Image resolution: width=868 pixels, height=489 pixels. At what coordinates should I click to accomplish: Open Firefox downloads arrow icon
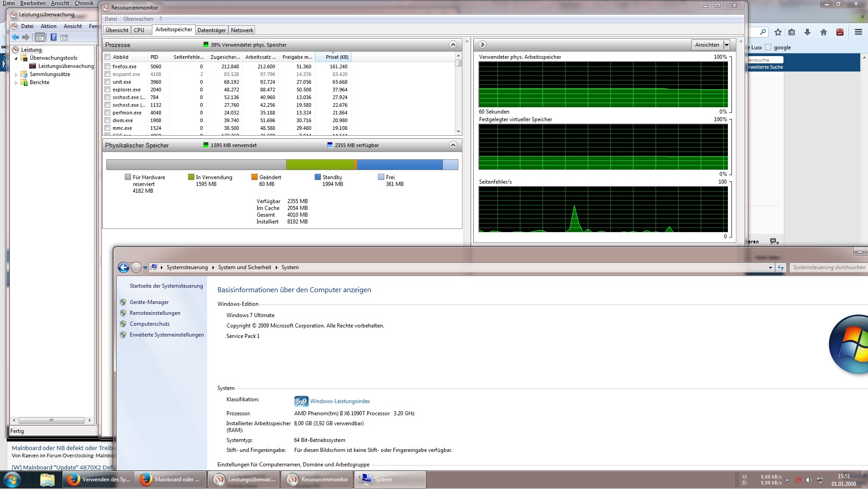[x=807, y=32]
